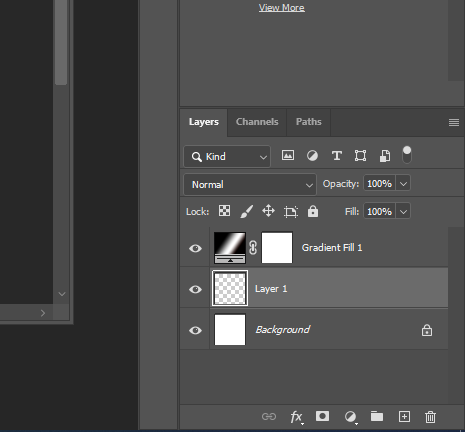The height and width of the screenshot is (432, 465).
Task: Hide Layer 1 using its eye icon
Action: (195, 289)
